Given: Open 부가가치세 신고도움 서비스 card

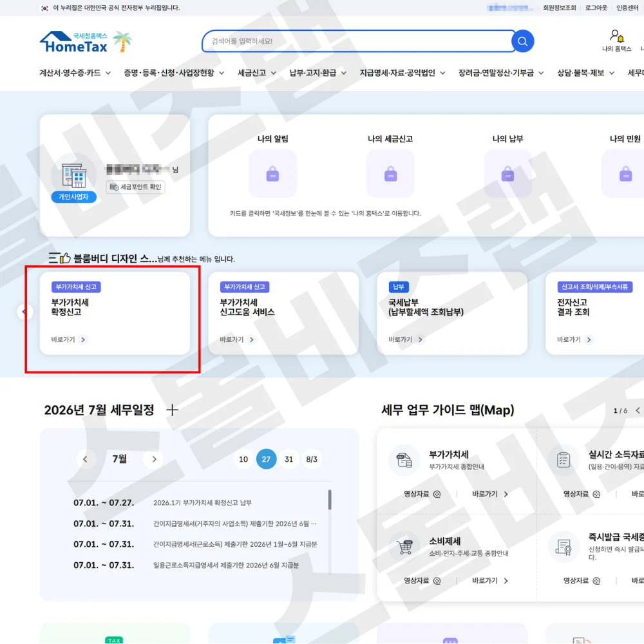Looking at the screenshot, I should pyautogui.click(x=283, y=313).
